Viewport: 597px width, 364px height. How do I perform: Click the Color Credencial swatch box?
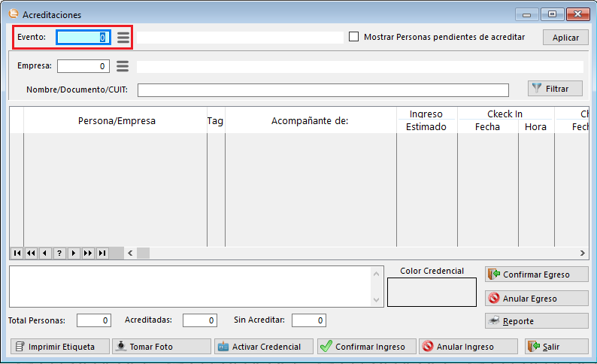pos(432,292)
